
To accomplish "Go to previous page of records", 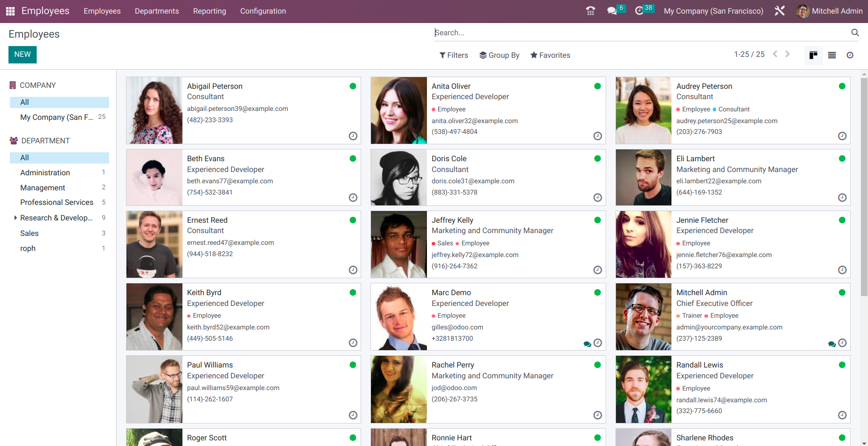I will (x=775, y=54).
